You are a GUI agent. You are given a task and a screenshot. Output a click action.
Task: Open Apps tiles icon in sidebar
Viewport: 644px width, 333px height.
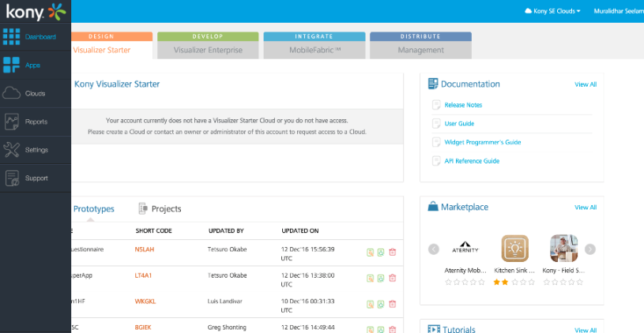[x=11, y=65]
